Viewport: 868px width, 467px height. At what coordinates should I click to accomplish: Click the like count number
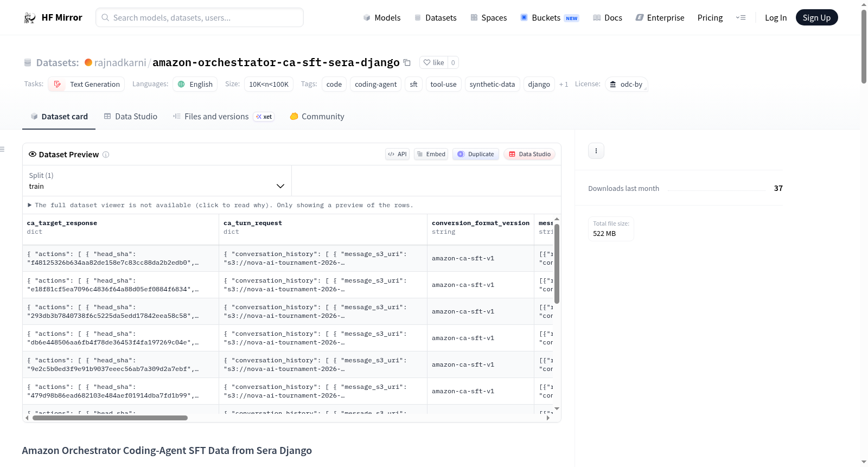453,62
